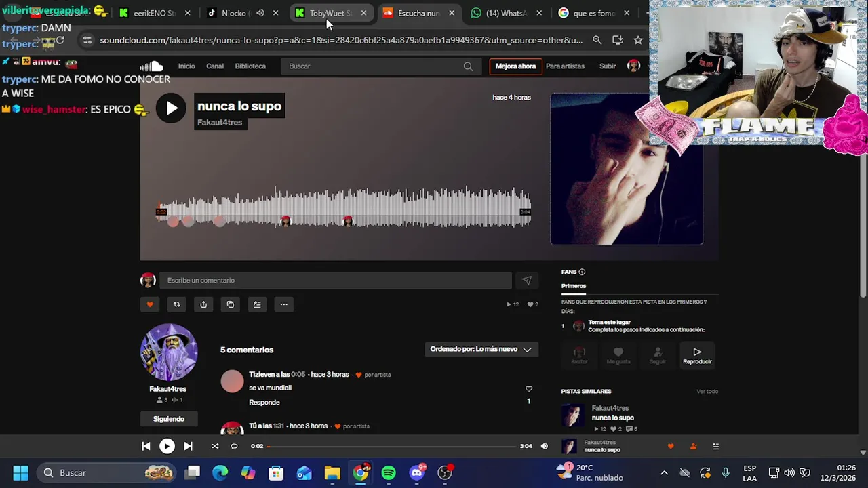The height and width of the screenshot is (488, 868).
Task: Open the Windows Start button
Action: pos(20,472)
